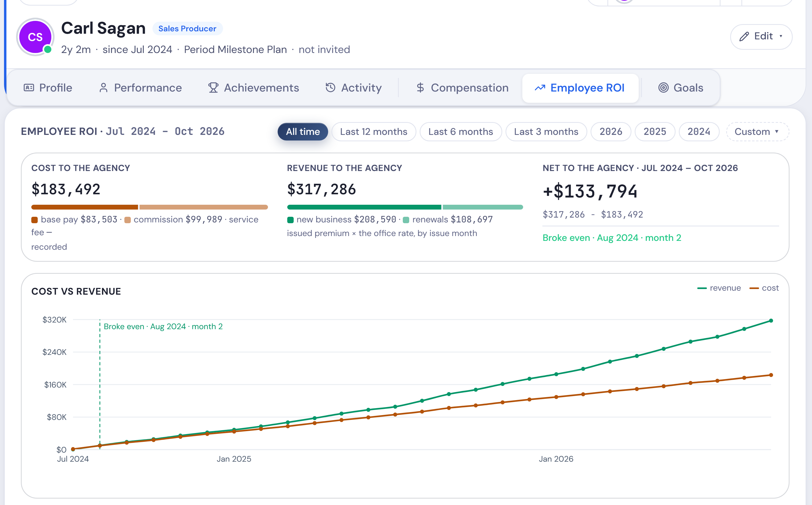This screenshot has height=505, width=812.
Task: Click the cost to agency progress bar
Action: [x=150, y=207]
